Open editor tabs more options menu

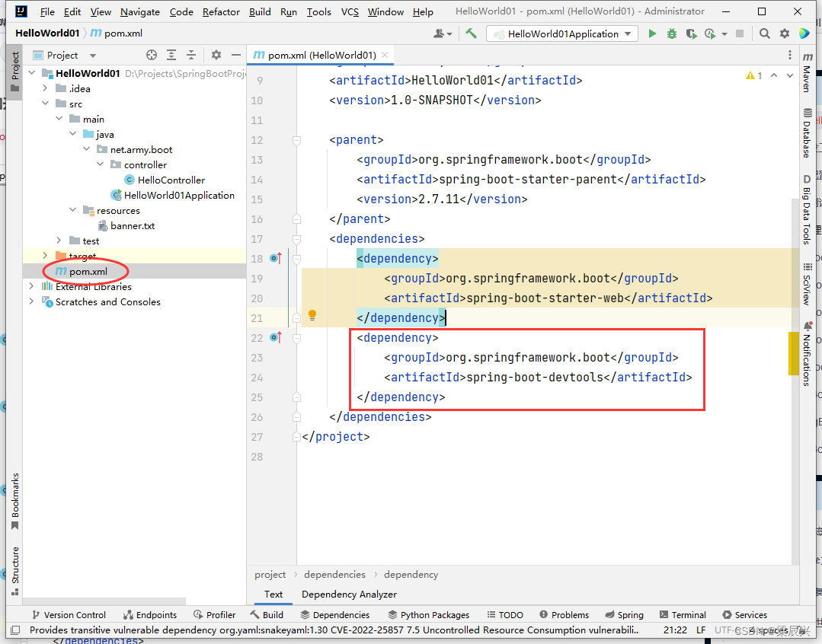click(x=790, y=55)
